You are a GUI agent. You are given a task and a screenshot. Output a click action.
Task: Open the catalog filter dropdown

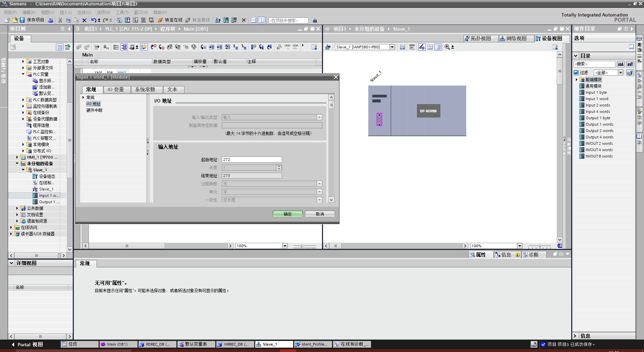[621, 73]
